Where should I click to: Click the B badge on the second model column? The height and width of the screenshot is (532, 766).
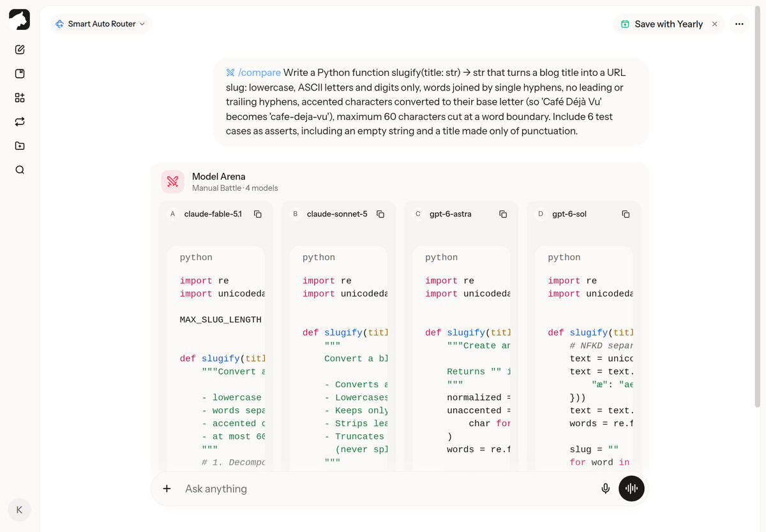[x=295, y=214]
